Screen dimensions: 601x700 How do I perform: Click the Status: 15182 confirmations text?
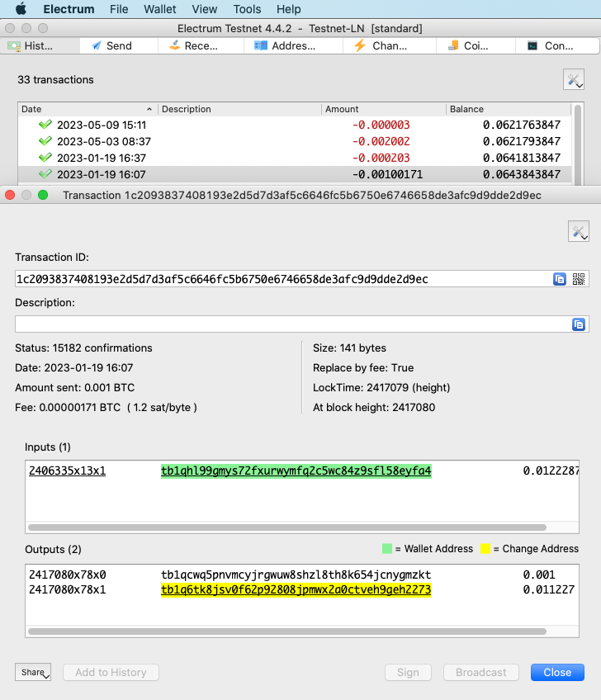point(83,348)
